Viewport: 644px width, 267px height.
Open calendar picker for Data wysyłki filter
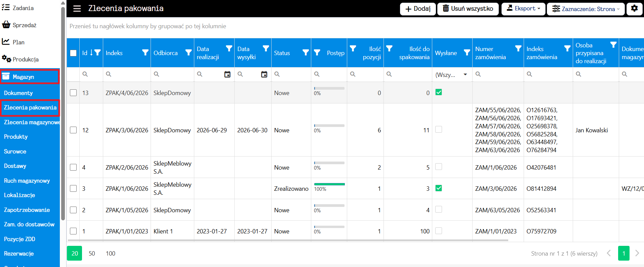pos(264,75)
